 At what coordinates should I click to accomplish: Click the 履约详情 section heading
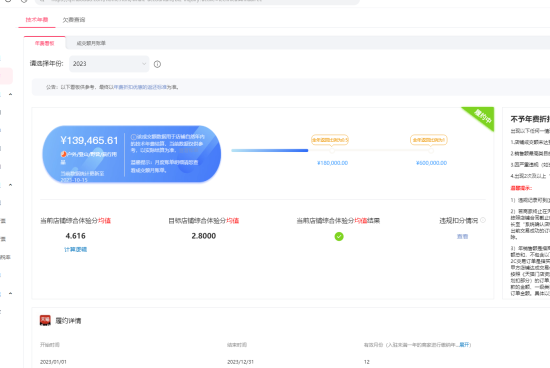click(68, 321)
